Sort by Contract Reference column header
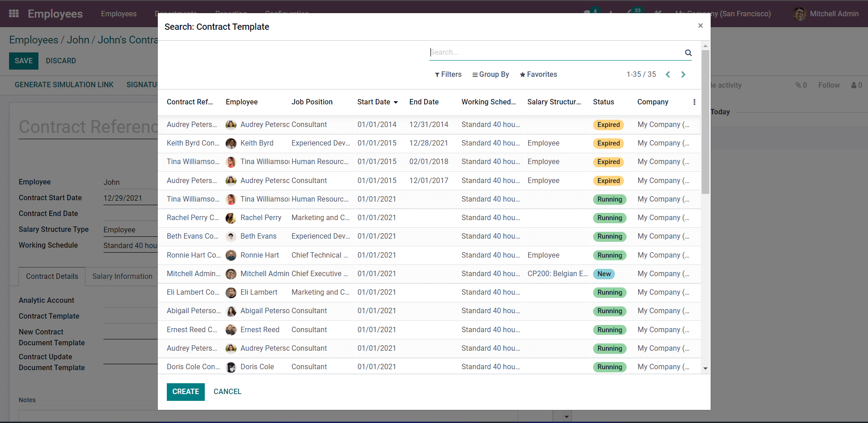The height and width of the screenshot is (423, 868). (190, 102)
